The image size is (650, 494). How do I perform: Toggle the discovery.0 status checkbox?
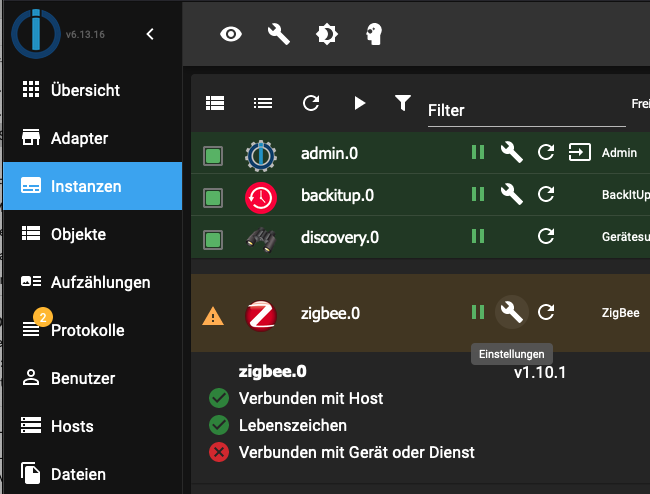(213, 240)
